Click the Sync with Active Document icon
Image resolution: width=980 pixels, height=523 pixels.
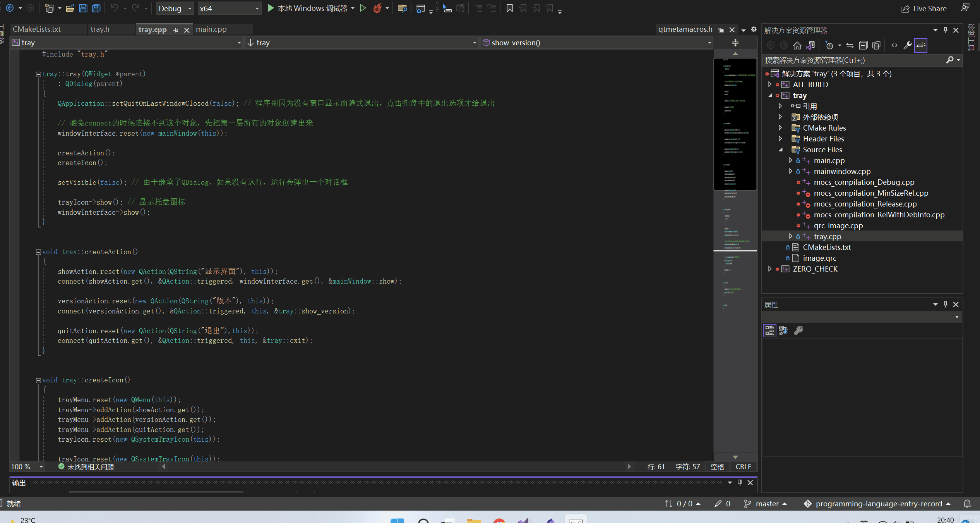[850, 45]
